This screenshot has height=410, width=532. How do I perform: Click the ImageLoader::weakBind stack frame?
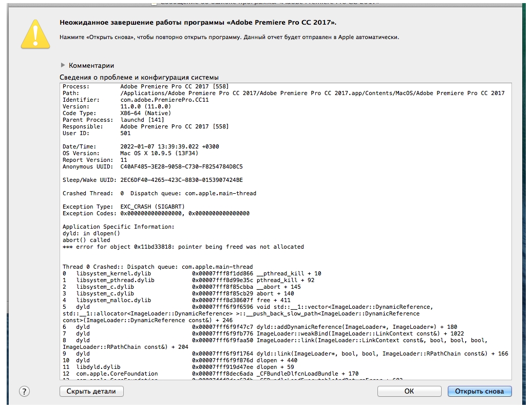pos(263,333)
